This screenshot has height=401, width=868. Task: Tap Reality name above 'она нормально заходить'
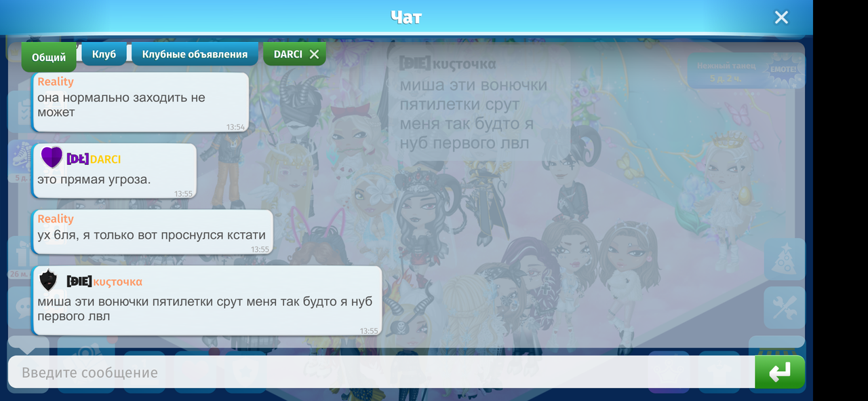(x=56, y=81)
